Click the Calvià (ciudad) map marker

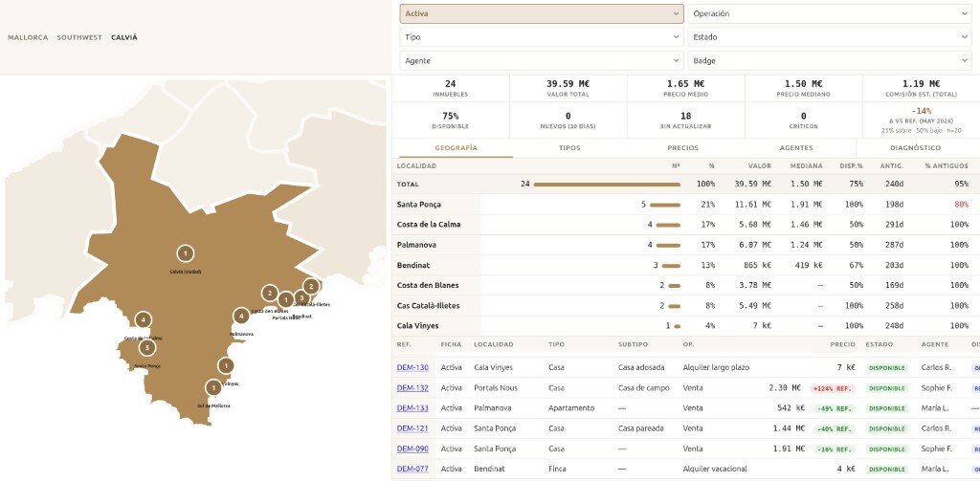point(185,253)
